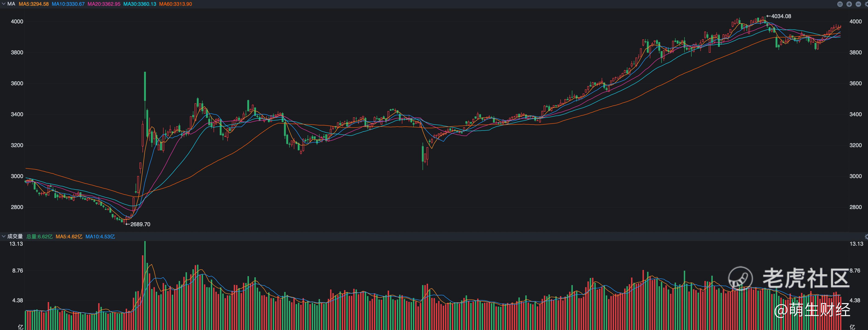
Task: Click the volume MA5:4.62亿 label
Action: pyautogui.click(x=69, y=237)
